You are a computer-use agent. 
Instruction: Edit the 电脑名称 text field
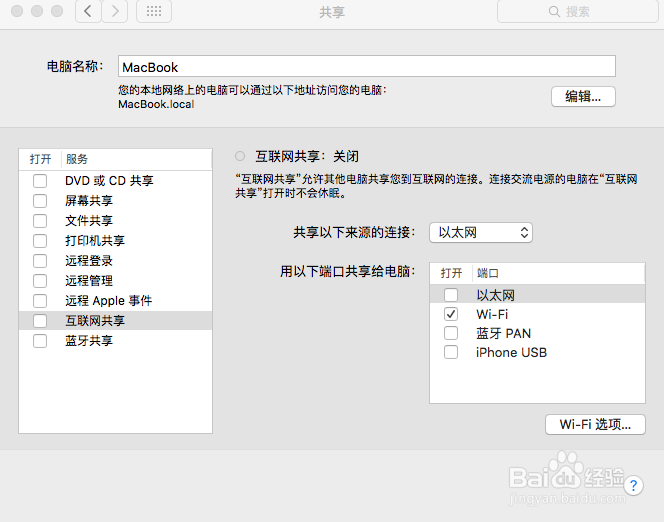tap(367, 66)
